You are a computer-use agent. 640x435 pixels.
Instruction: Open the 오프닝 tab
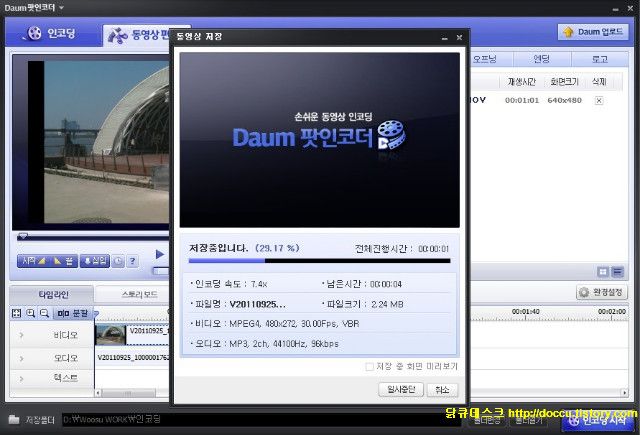484,59
